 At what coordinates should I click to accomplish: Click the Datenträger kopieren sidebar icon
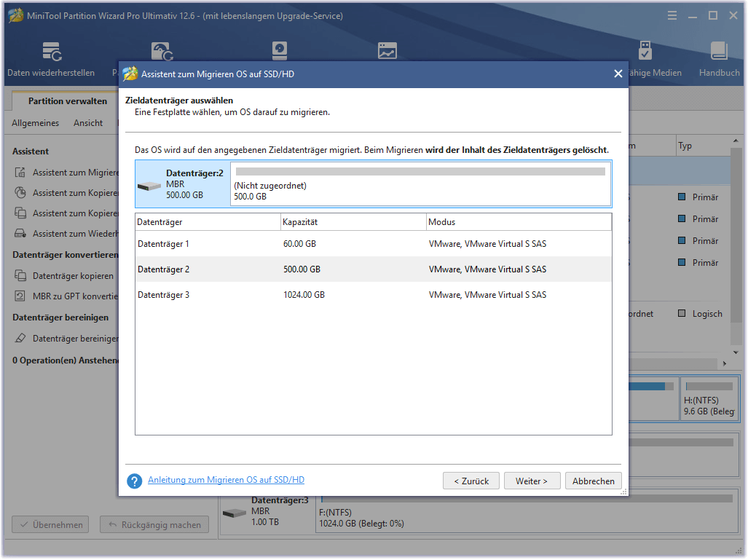pos(20,276)
